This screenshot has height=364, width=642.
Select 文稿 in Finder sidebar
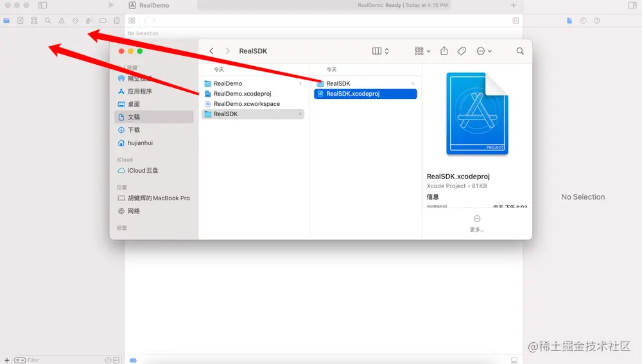pyautogui.click(x=155, y=117)
